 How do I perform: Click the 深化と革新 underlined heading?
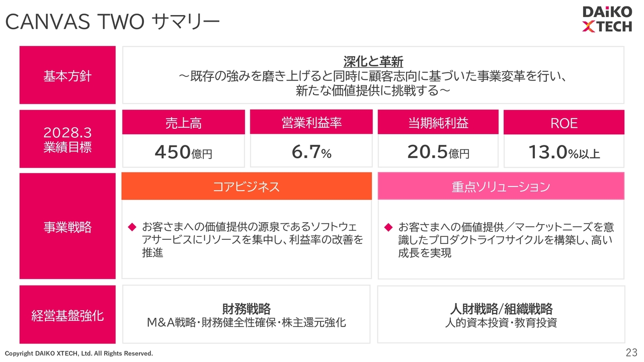373,62
